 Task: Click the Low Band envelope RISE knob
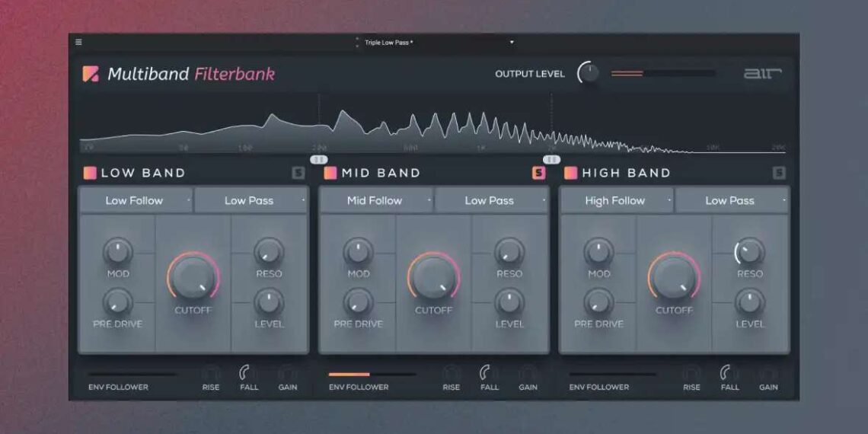211,373
